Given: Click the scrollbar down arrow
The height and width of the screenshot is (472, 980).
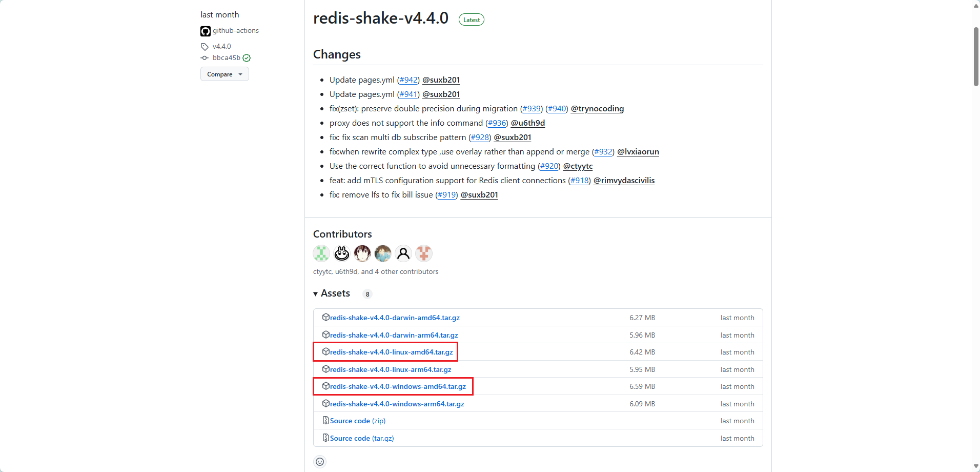Looking at the screenshot, I should (x=976, y=466).
